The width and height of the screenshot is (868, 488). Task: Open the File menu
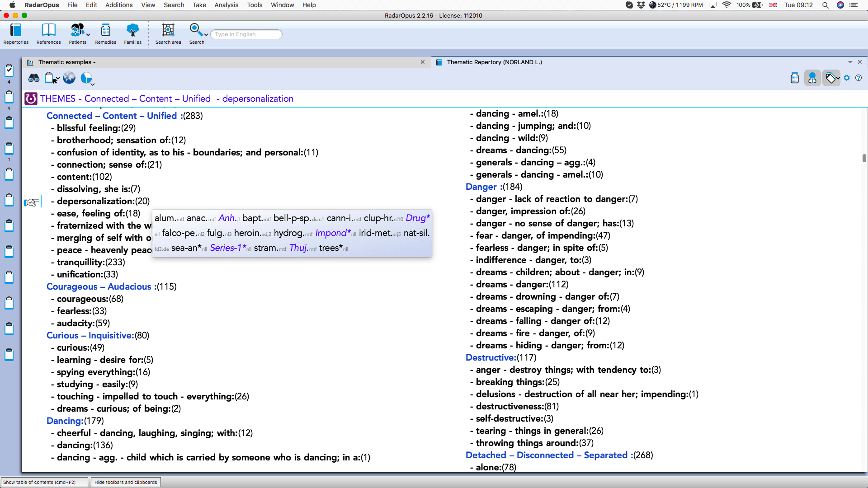[x=72, y=5]
